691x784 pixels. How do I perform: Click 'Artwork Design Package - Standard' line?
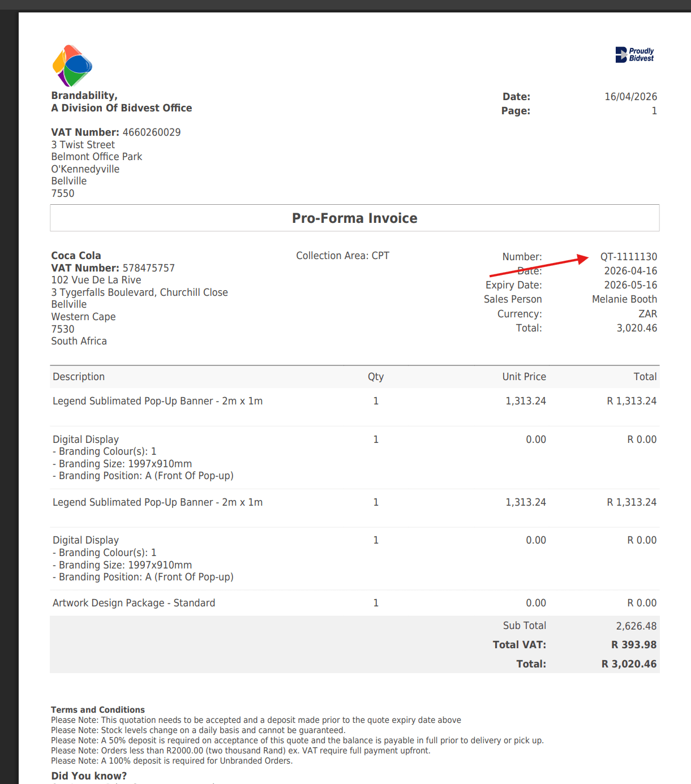[134, 603]
